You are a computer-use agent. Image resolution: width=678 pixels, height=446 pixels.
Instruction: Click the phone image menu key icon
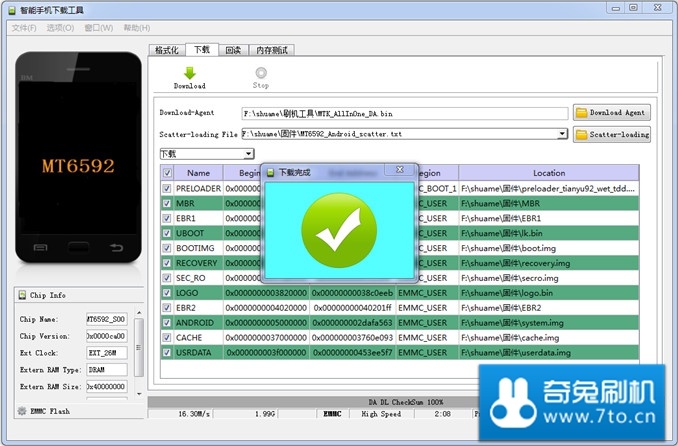point(40,247)
